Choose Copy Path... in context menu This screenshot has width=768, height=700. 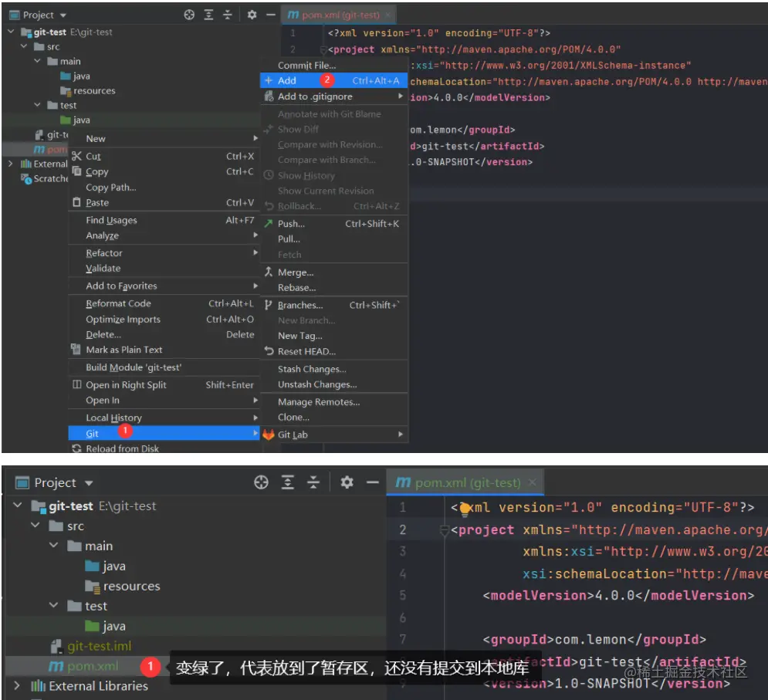click(x=164, y=188)
